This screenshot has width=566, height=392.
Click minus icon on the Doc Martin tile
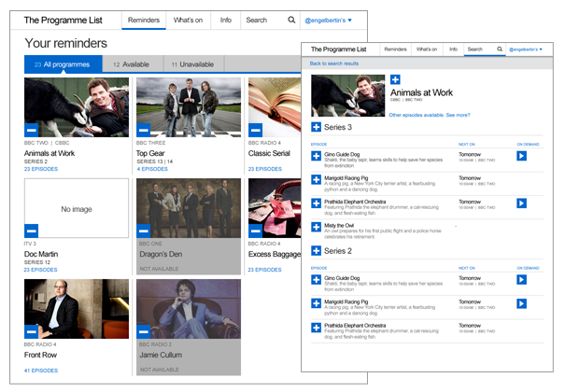click(31, 229)
